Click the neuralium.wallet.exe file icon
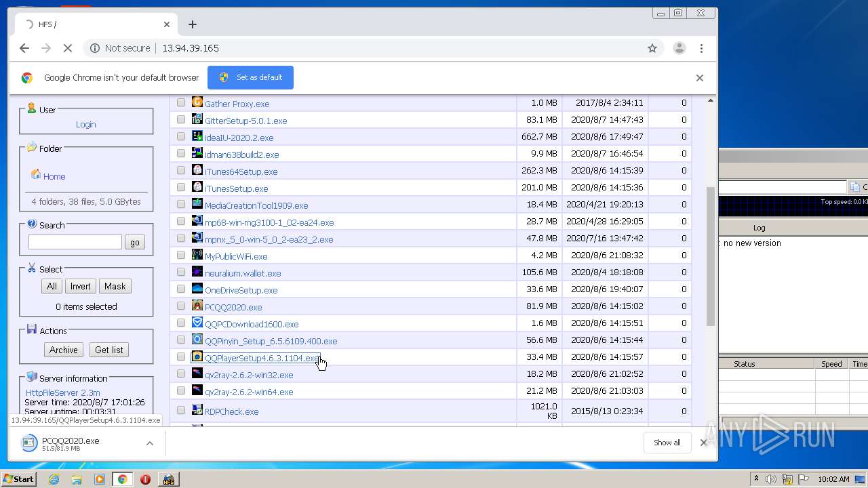 (x=197, y=272)
